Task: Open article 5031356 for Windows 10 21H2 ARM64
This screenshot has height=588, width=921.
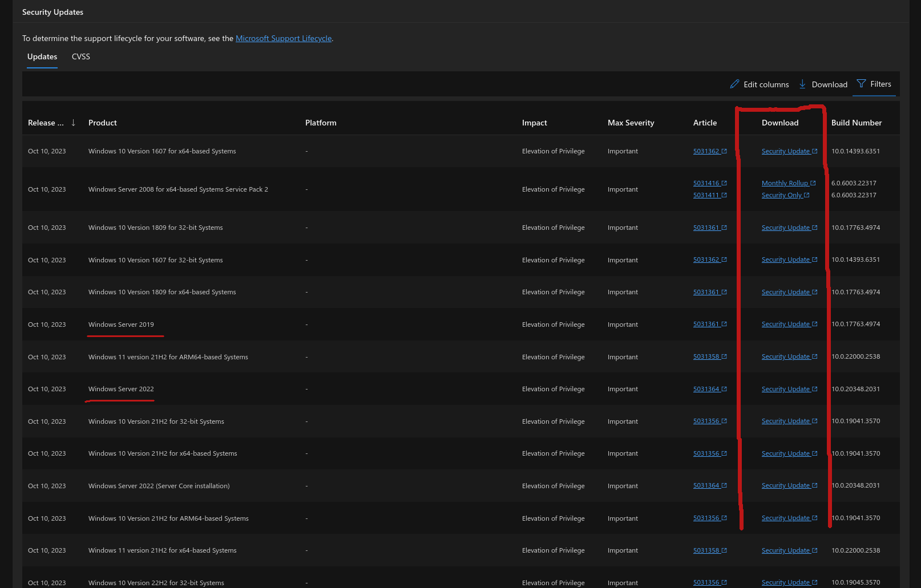Action: pyautogui.click(x=710, y=518)
